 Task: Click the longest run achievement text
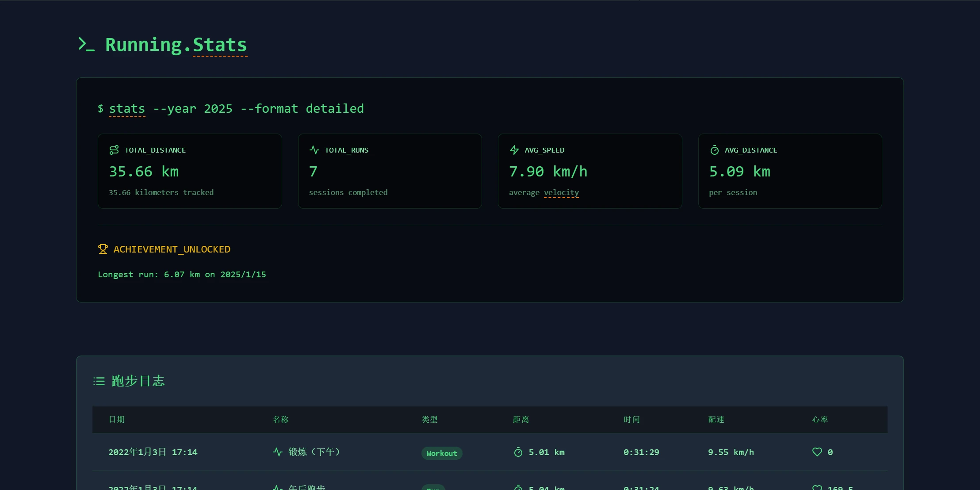point(182,274)
